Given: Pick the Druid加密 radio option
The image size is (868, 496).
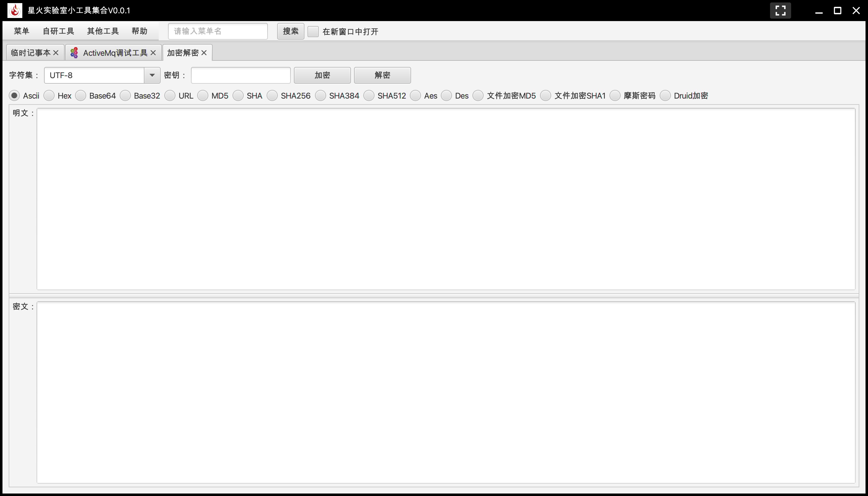Looking at the screenshot, I should click(x=665, y=96).
